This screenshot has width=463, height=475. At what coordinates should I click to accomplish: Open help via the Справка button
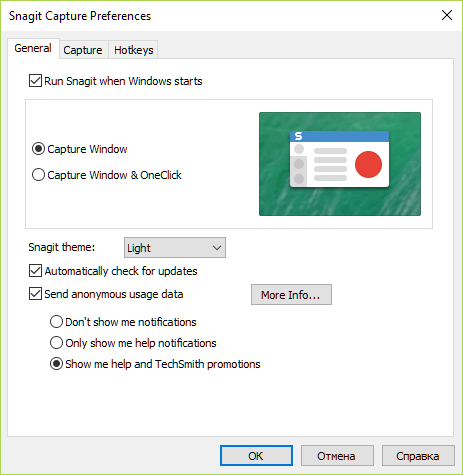click(x=418, y=456)
